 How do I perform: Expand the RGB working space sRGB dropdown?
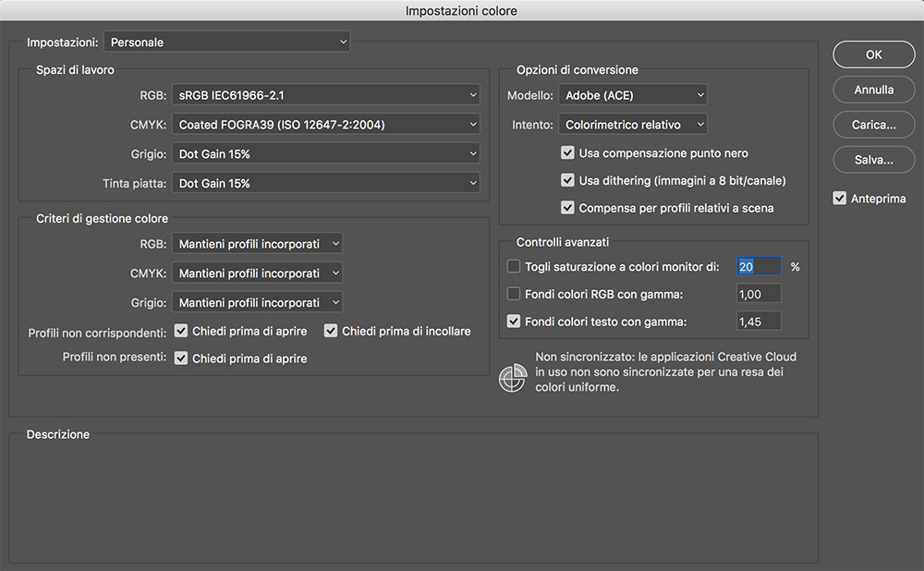click(325, 95)
